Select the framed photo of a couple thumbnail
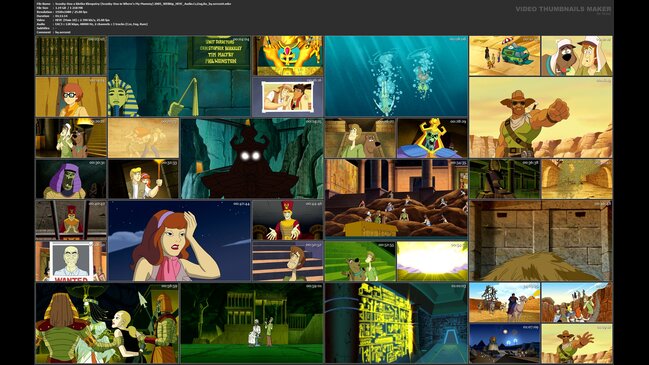The width and height of the screenshot is (649, 365). coord(288,97)
